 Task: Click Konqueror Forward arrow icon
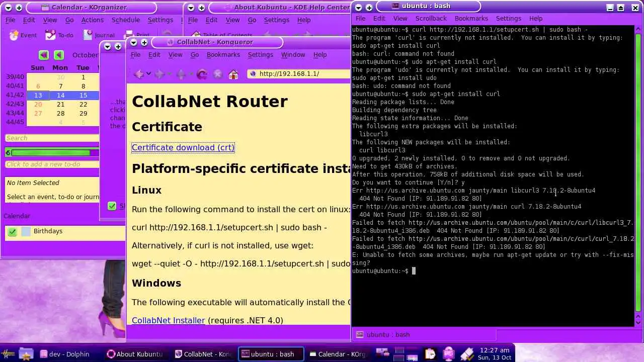pos(160,74)
